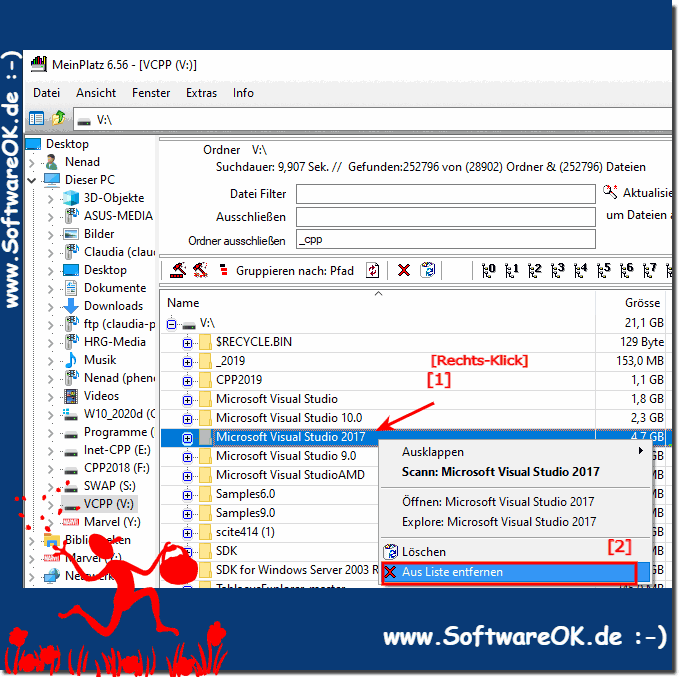Expand tree to level 0 icon
679x677 pixels.
tap(488, 270)
